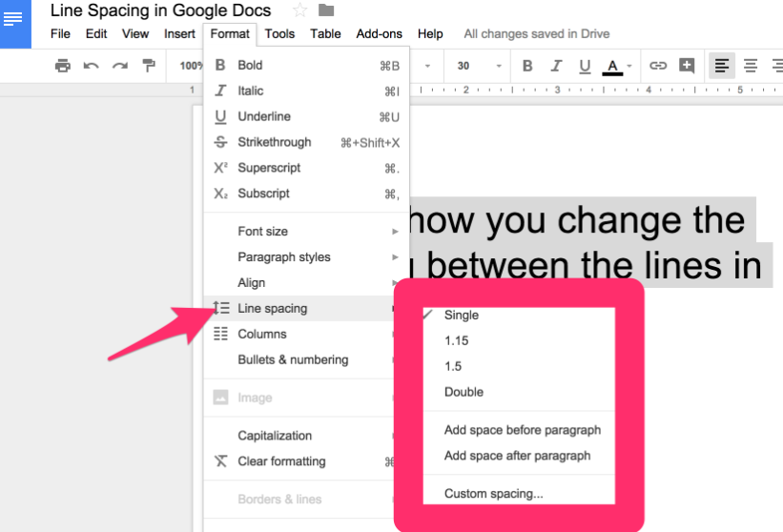Click Add space before paragraph
783x532 pixels.
point(522,430)
